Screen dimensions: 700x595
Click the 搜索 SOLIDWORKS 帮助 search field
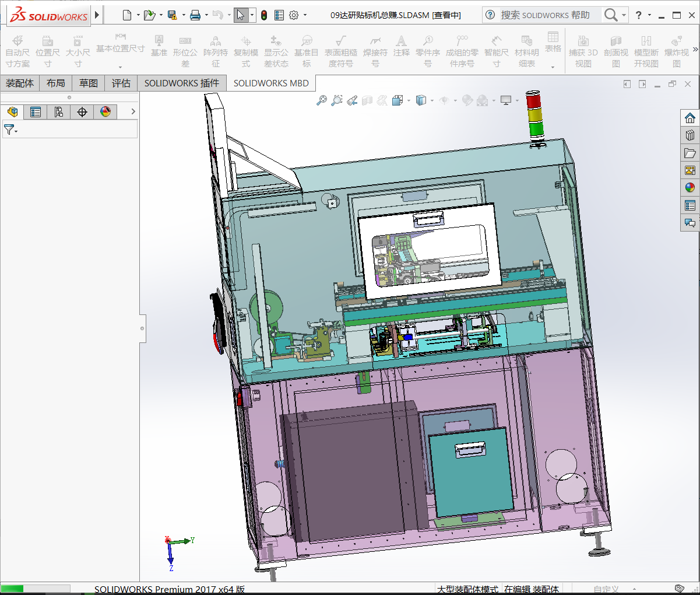point(545,15)
